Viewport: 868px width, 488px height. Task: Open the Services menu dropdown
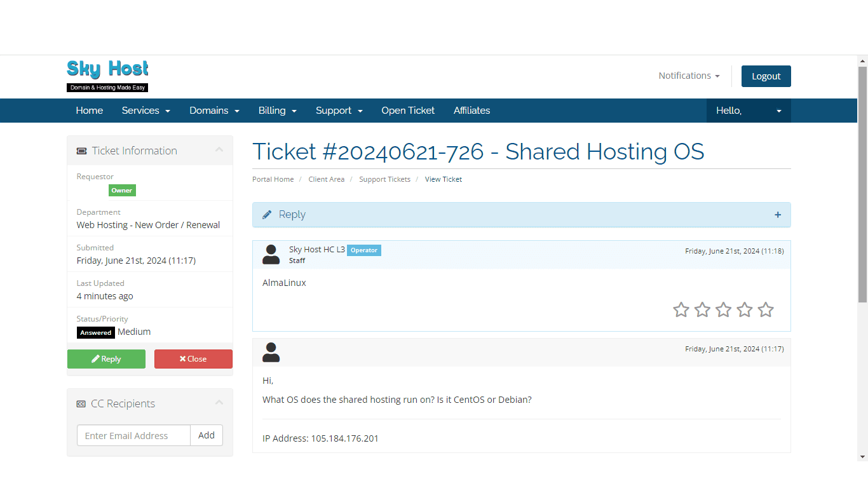pyautogui.click(x=146, y=111)
